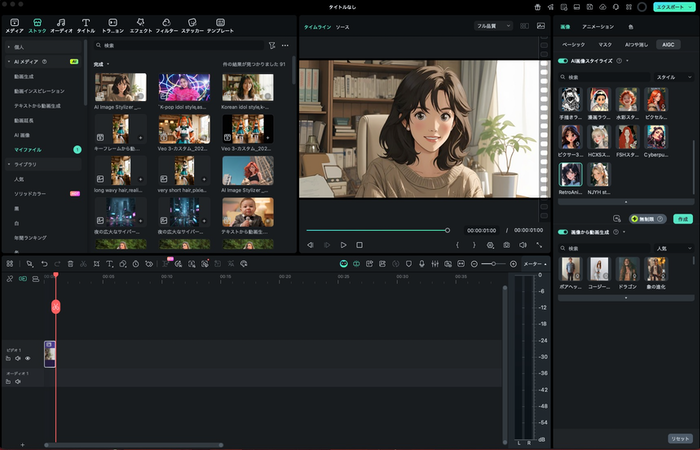Switch to the マスク sub-tab
This screenshot has width=700, height=450.
pos(606,45)
